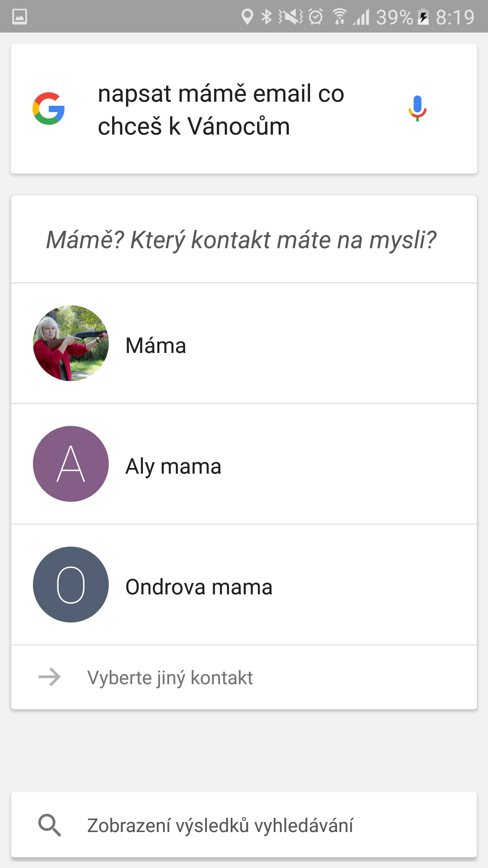This screenshot has width=488, height=868.
Task: Tap the vibrate mute status icon
Action: (x=290, y=17)
